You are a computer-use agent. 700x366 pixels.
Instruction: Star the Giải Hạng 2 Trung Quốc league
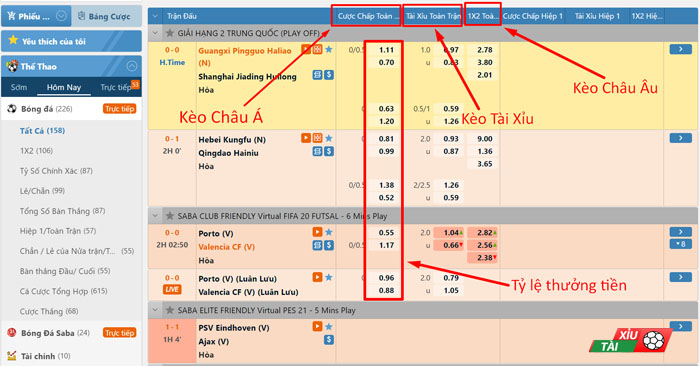[170, 33]
